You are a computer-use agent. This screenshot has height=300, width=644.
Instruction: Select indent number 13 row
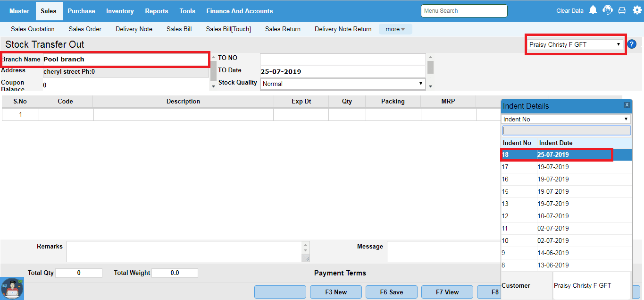[566, 204]
